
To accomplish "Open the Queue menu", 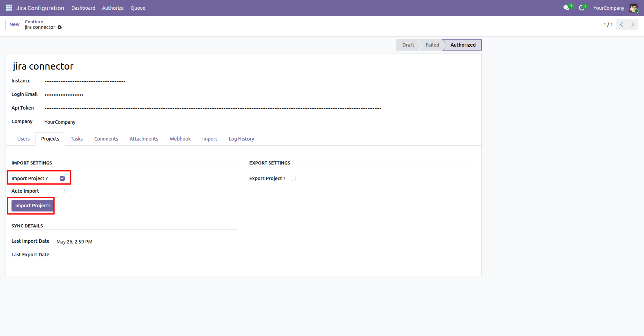I will [x=138, y=8].
